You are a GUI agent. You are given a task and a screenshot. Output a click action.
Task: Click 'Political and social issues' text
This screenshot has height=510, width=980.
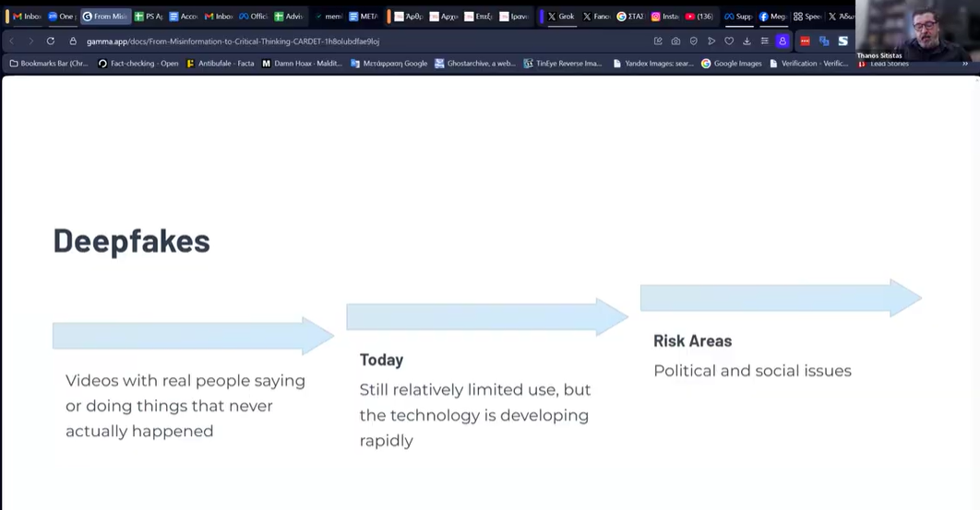(752, 371)
